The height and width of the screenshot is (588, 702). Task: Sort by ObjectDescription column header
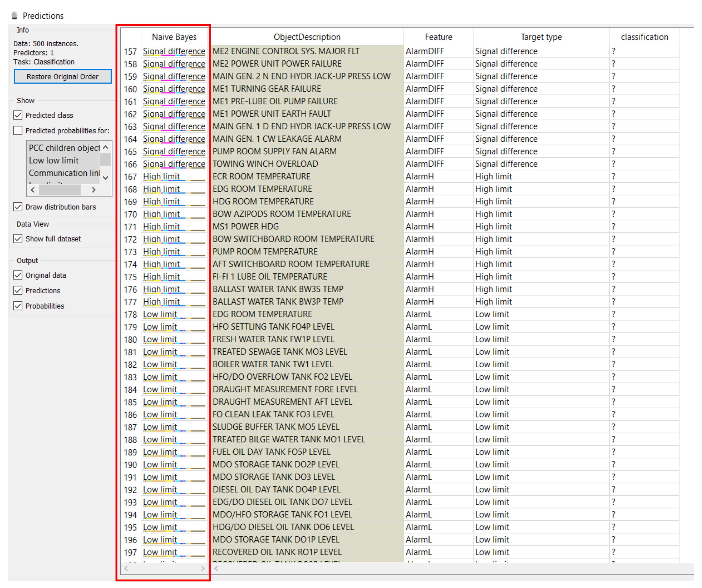pyautogui.click(x=307, y=37)
